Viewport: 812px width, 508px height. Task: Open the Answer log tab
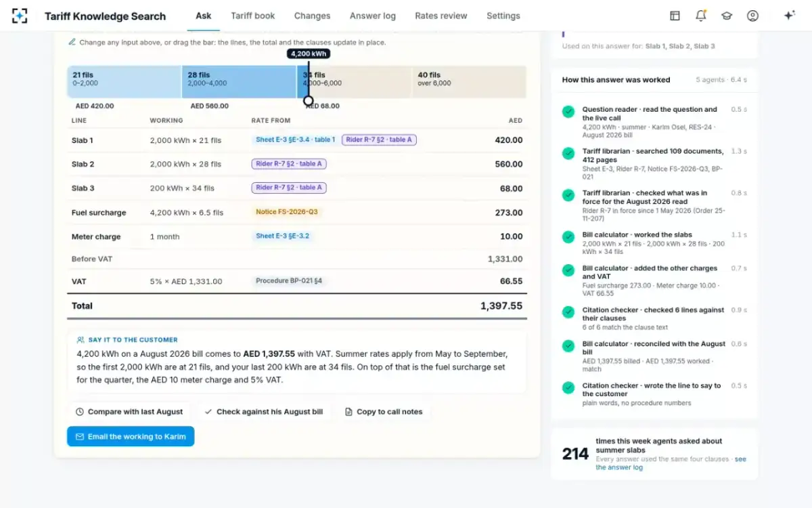click(x=373, y=16)
